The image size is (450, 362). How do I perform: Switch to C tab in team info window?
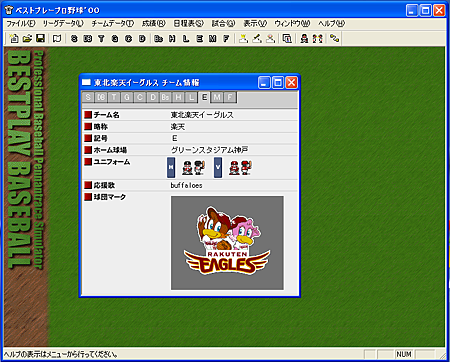tap(140, 97)
